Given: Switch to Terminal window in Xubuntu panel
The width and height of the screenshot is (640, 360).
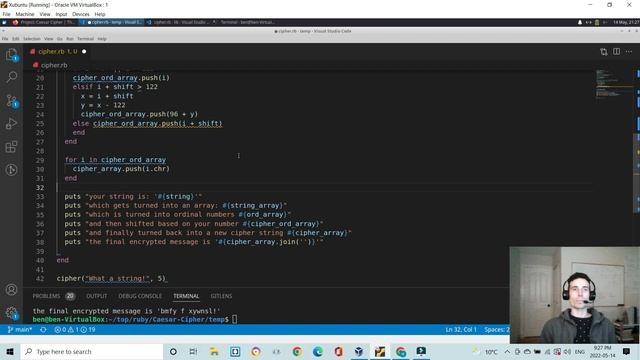Looking at the screenshot, I should point(244,22).
